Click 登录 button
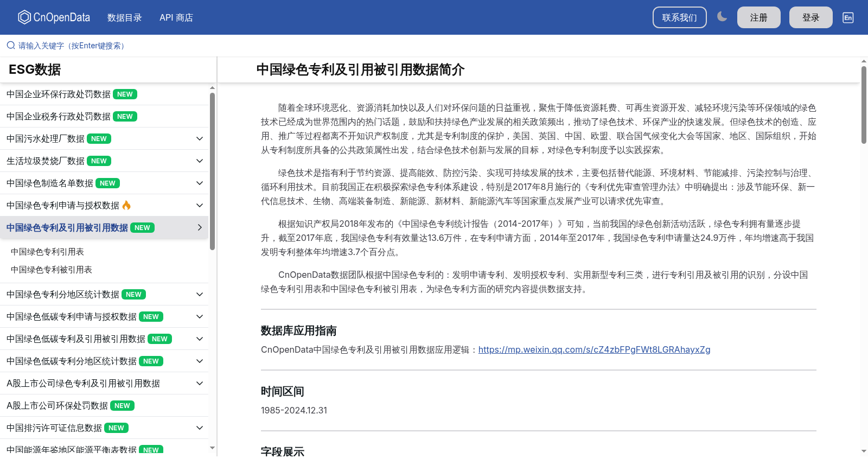The image size is (868, 465). 810,17
